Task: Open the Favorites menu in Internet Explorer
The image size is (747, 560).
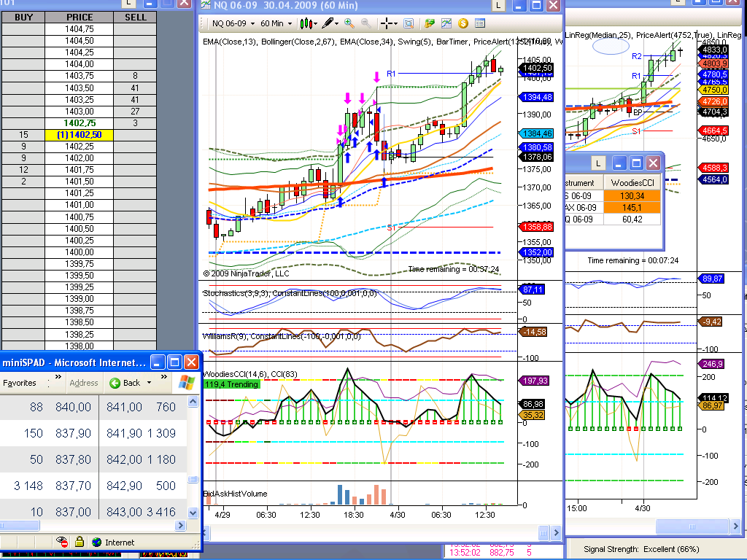Action: (x=20, y=383)
